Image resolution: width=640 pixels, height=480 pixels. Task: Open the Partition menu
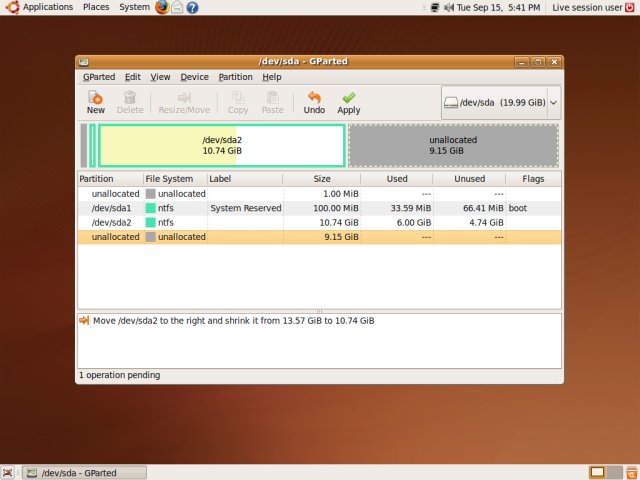tap(235, 77)
